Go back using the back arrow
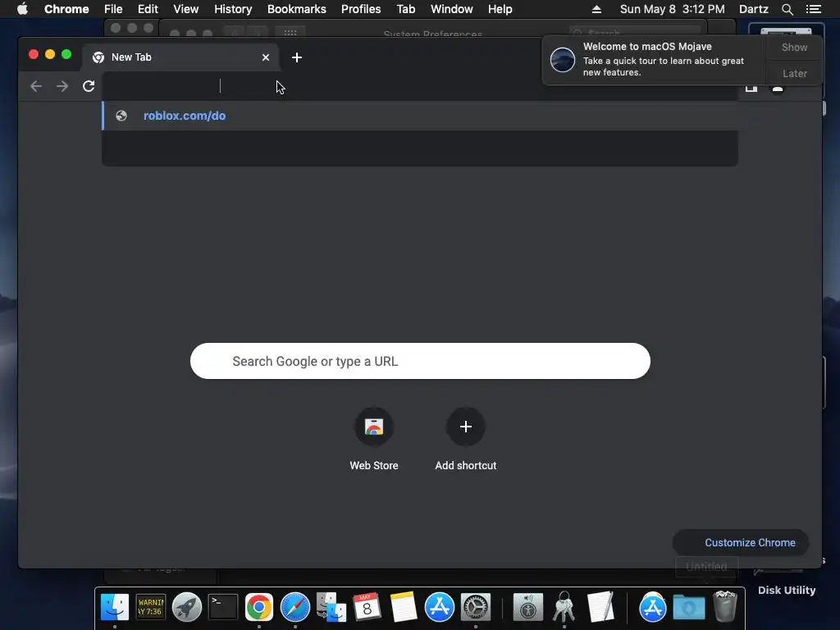Image resolution: width=840 pixels, height=630 pixels. pos(36,86)
